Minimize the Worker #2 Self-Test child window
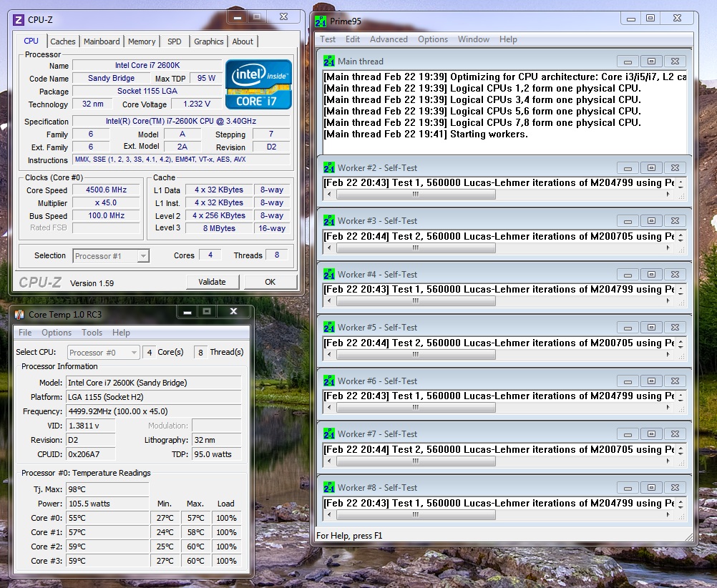 click(x=628, y=168)
